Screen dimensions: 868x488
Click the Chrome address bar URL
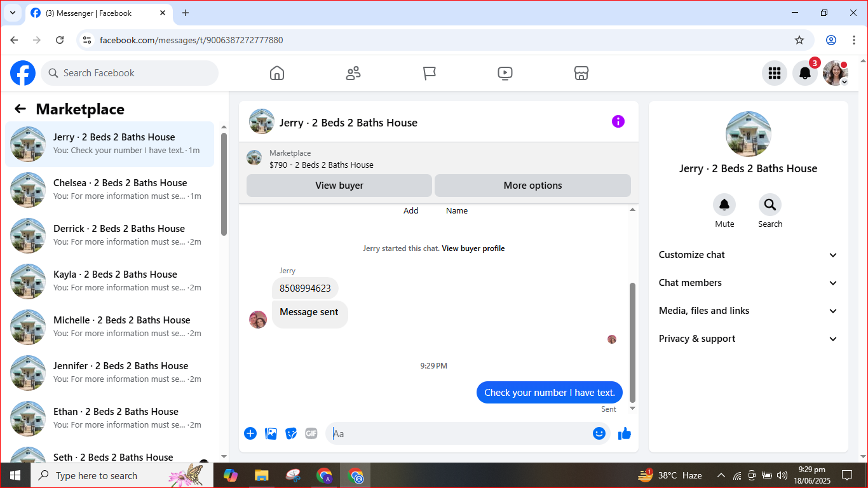pyautogui.click(x=191, y=40)
